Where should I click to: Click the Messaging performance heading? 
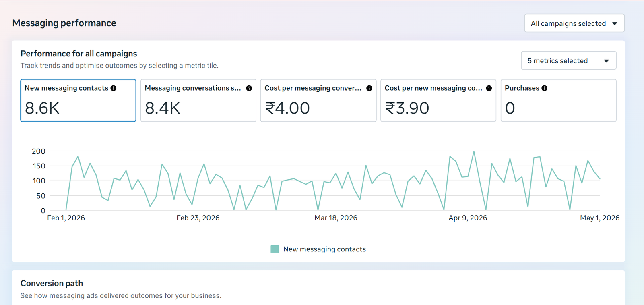coord(64,23)
